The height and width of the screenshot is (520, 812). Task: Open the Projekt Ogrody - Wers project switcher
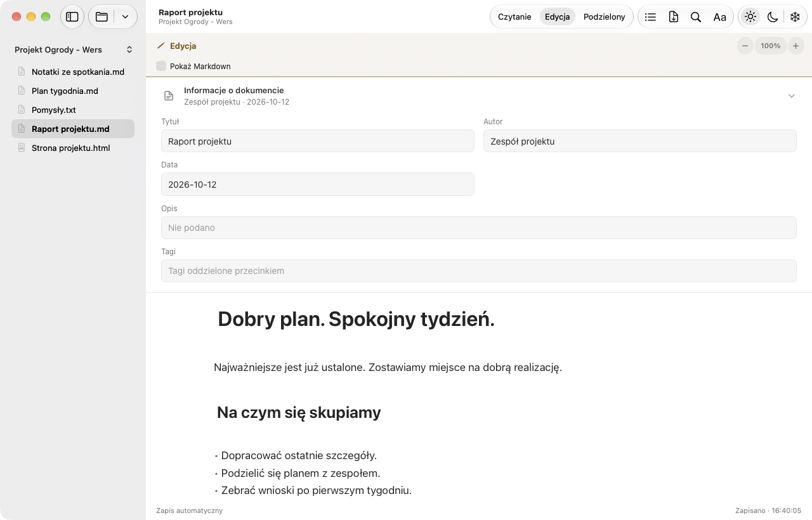(73, 49)
